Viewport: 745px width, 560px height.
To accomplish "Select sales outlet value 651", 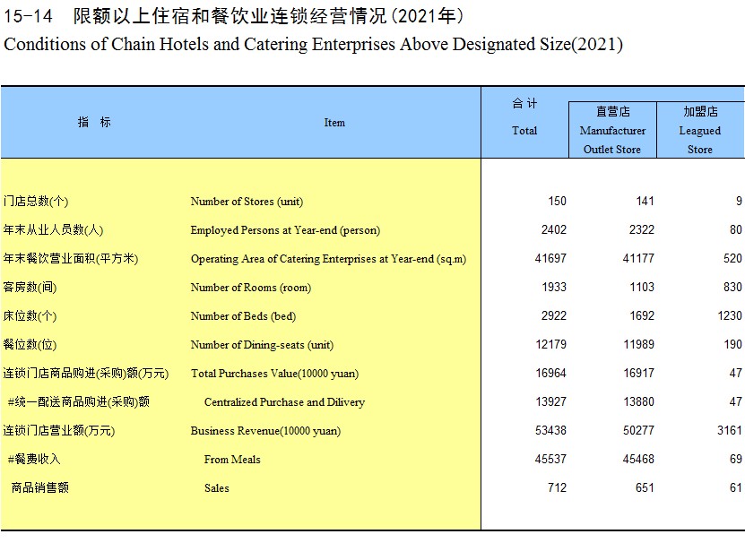I will tap(645, 487).
